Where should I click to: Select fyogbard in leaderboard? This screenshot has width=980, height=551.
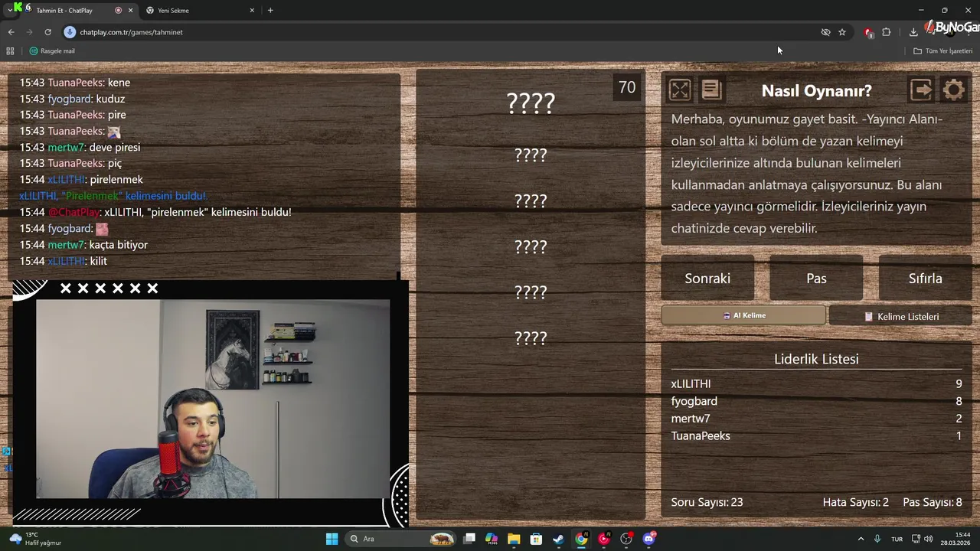(694, 401)
